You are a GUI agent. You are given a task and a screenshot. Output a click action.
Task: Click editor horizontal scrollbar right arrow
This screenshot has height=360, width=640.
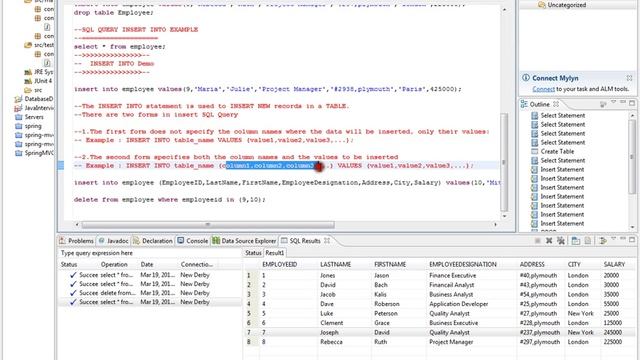point(496,224)
